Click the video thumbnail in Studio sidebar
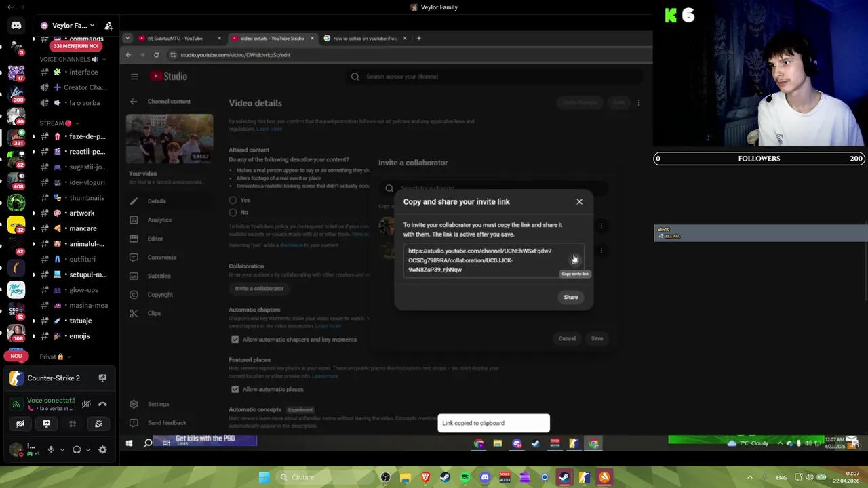The image size is (868, 488). 170,139
